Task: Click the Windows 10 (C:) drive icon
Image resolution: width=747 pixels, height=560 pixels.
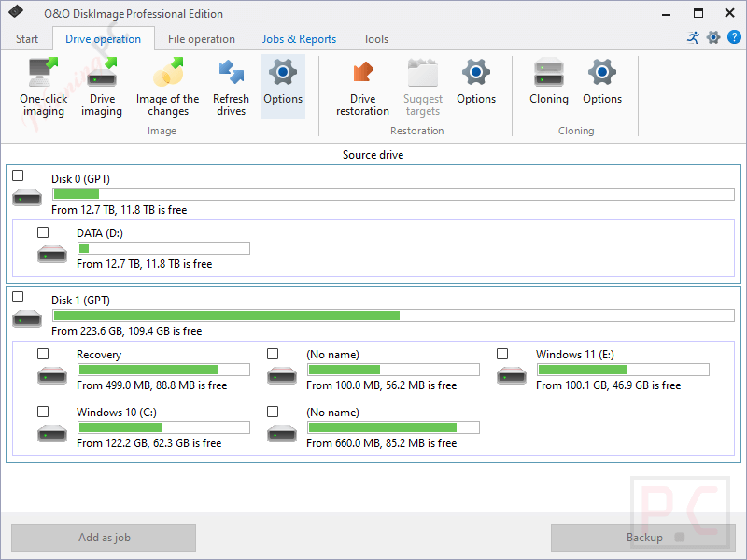Action: (x=52, y=433)
